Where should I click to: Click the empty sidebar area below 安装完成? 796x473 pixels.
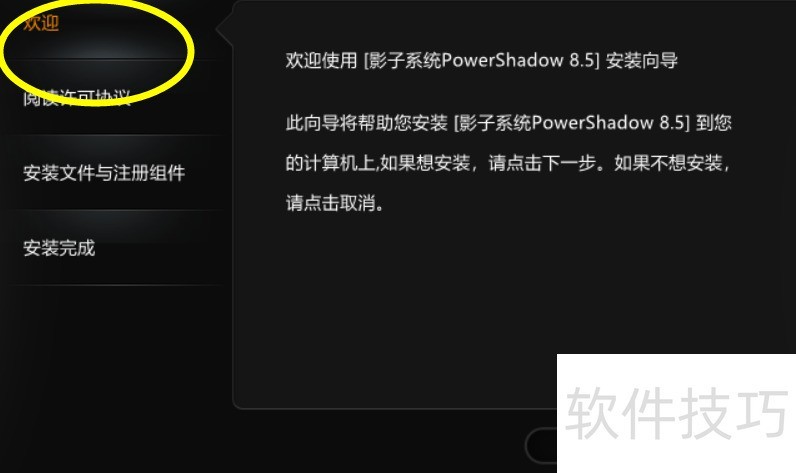(114, 378)
